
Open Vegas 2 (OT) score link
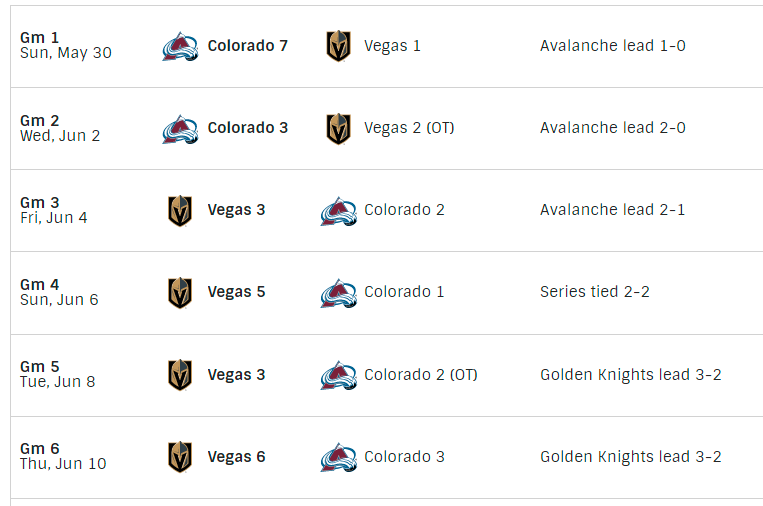409,128
